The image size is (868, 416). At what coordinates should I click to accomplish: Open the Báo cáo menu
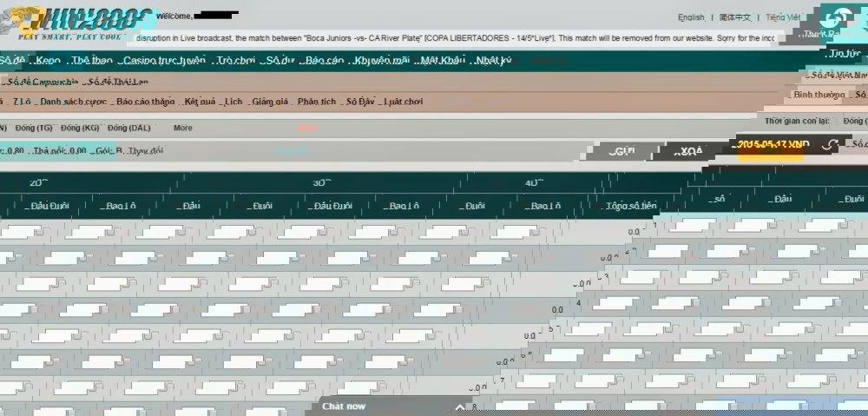tap(324, 61)
